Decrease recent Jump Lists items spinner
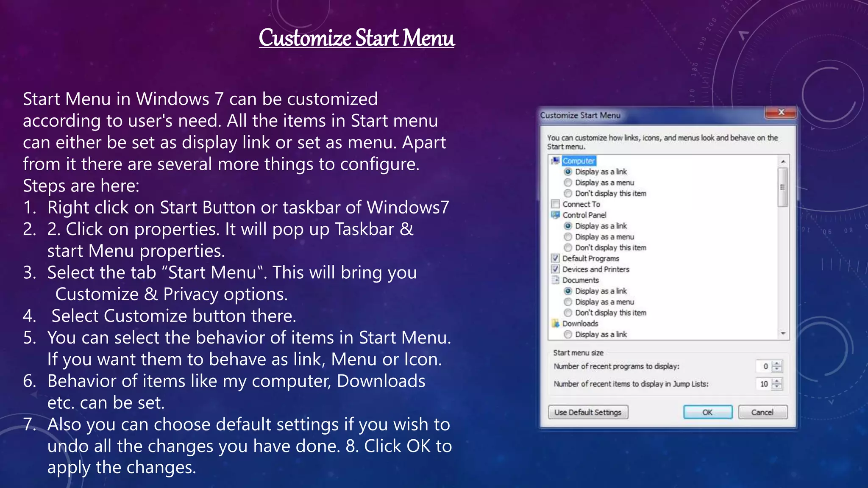This screenshot has width=868, height=488. (777, 387)
